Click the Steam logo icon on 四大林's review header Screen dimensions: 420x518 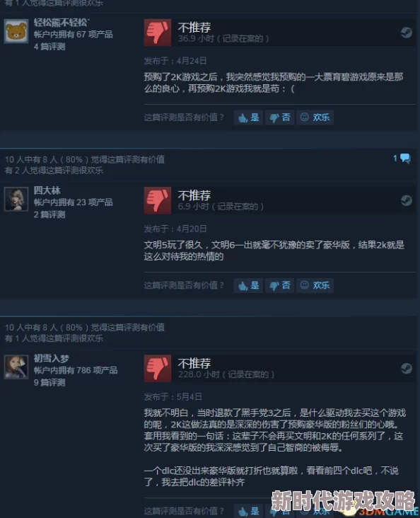[406, 200]
